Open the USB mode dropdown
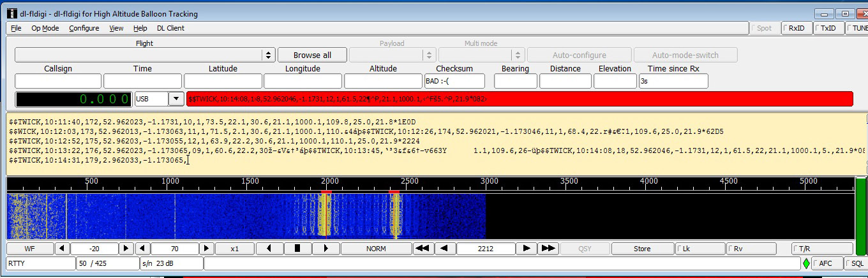 coord(176,99)
